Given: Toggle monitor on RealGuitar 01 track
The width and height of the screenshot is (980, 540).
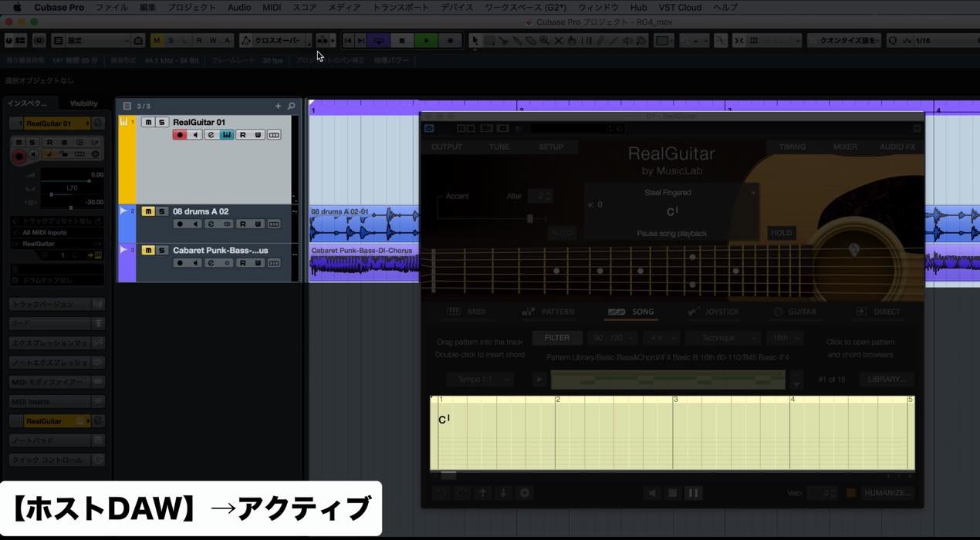Looking at the screenshot, I should (x=195, y=135).
